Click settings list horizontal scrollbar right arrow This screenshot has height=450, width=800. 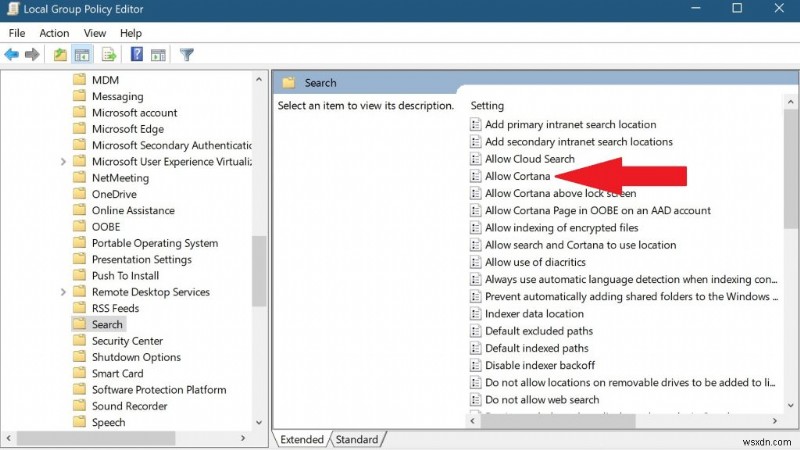774,421
